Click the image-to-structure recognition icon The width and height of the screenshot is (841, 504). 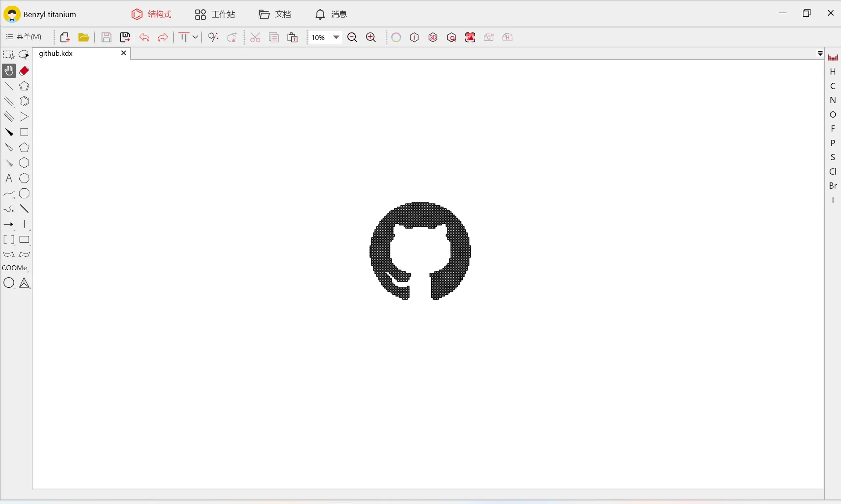(x=470, y=37)
